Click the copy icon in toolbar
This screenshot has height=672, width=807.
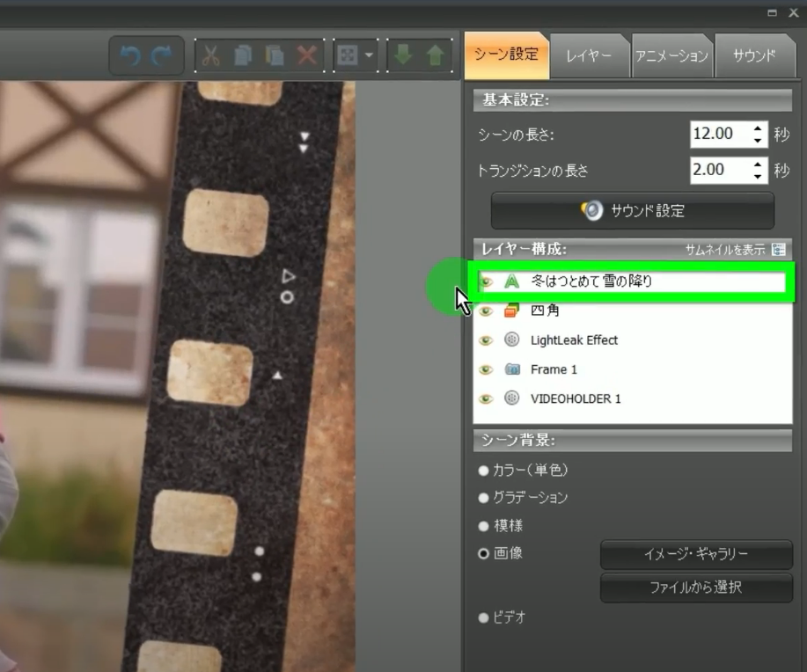pos(243,56)
